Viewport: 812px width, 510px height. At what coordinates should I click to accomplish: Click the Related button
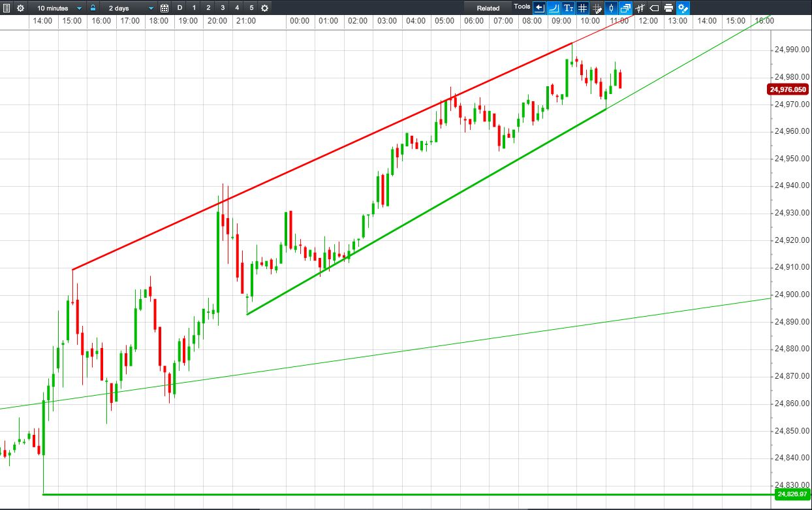488,8
